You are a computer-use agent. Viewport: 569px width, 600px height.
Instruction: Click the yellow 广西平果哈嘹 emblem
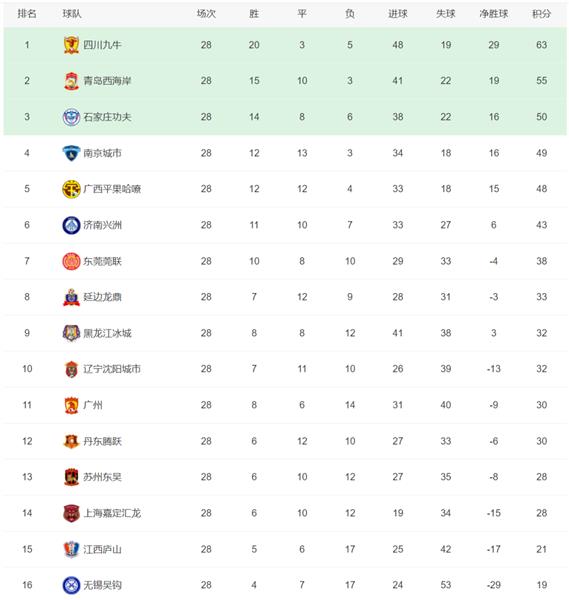(71, 189)
